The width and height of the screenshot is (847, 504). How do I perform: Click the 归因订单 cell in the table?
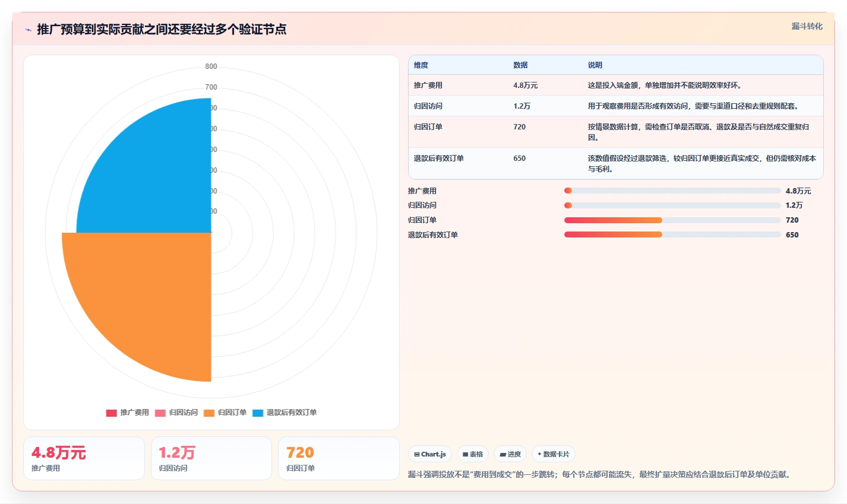pyautogui.click(x=428, y=127)
